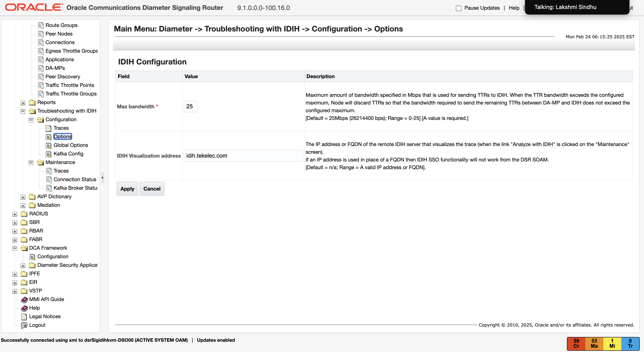Click the Help book icon in tree
This screenshot has width=644, height=352.
point(24,308)
